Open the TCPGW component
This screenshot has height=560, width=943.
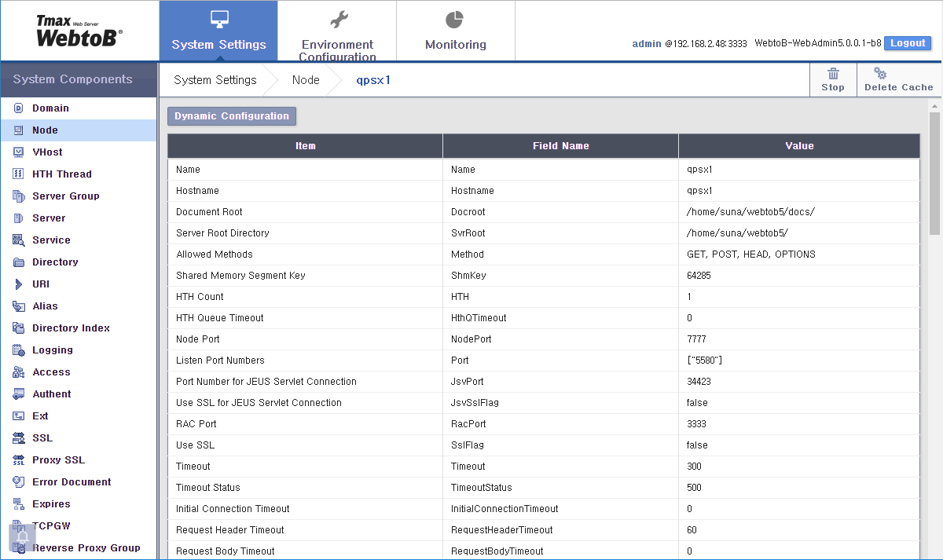[x=79, y=526]
